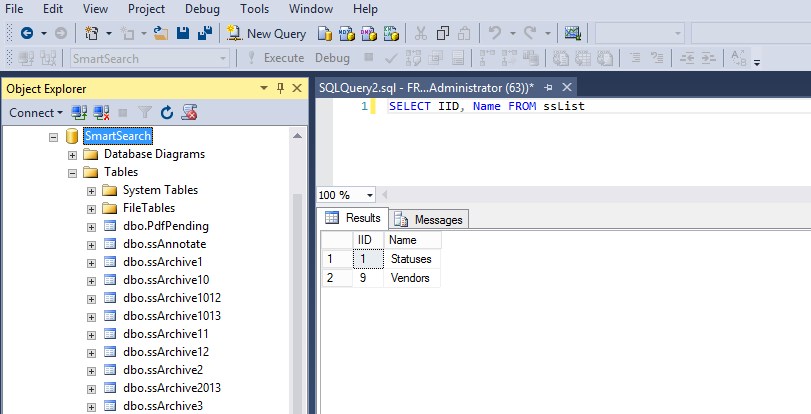Click the Analysis Services MDX Query icon
The width and height of the screenshot is (811, 414).
tap(347, 34)
